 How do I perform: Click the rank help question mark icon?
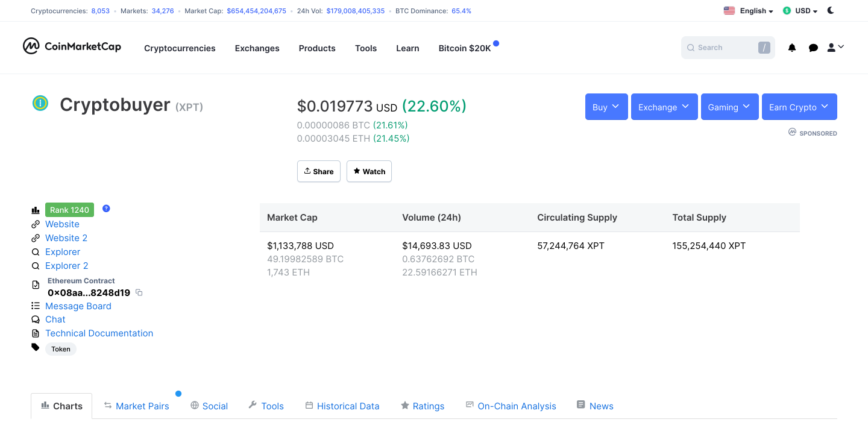tap(106, 209)
